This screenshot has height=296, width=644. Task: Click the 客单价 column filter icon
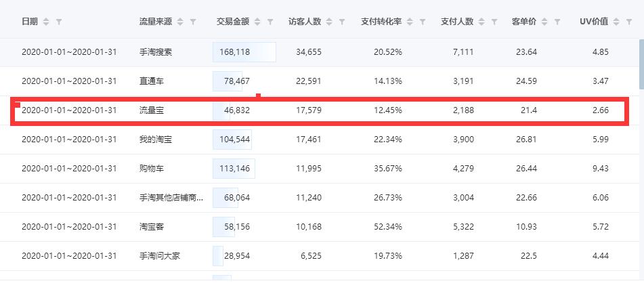click(x=557, y=22)
